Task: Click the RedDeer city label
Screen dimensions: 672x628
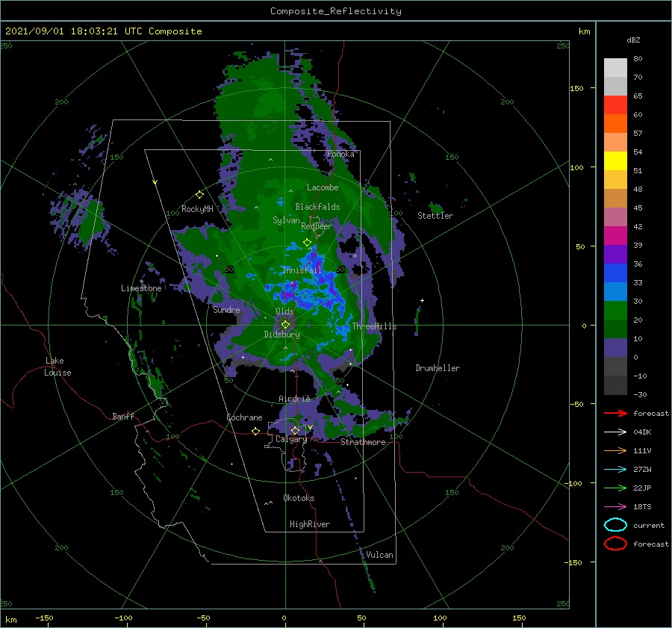Action: [x=317, y=226]
